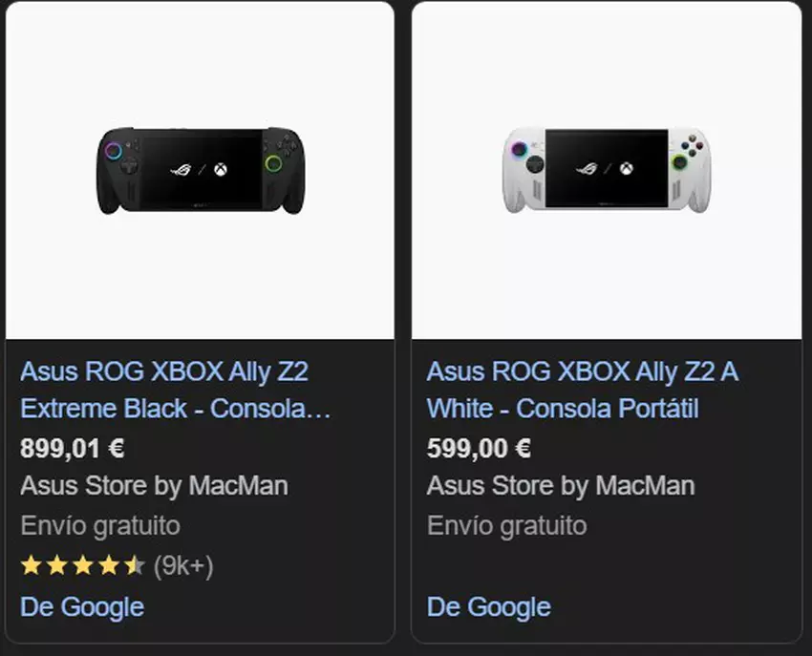The height and width of the screenshot is (656, 812).
Task: Click the (9k+) review count link
Action: coord(182,564)
